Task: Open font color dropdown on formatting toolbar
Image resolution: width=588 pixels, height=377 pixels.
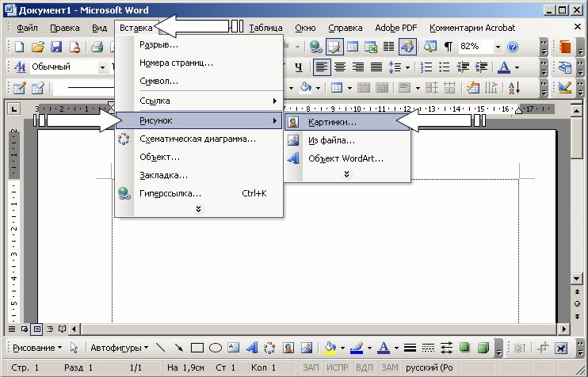Action: 517,67
